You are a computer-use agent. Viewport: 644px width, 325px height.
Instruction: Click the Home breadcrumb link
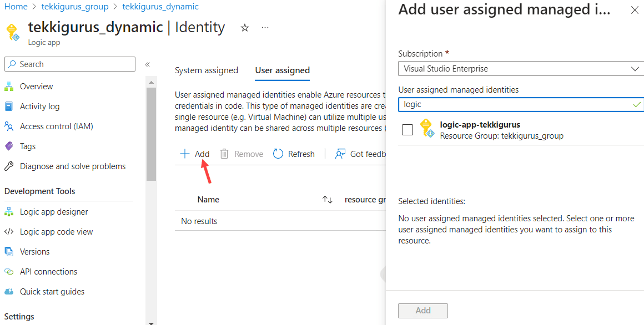coord(16,7)
